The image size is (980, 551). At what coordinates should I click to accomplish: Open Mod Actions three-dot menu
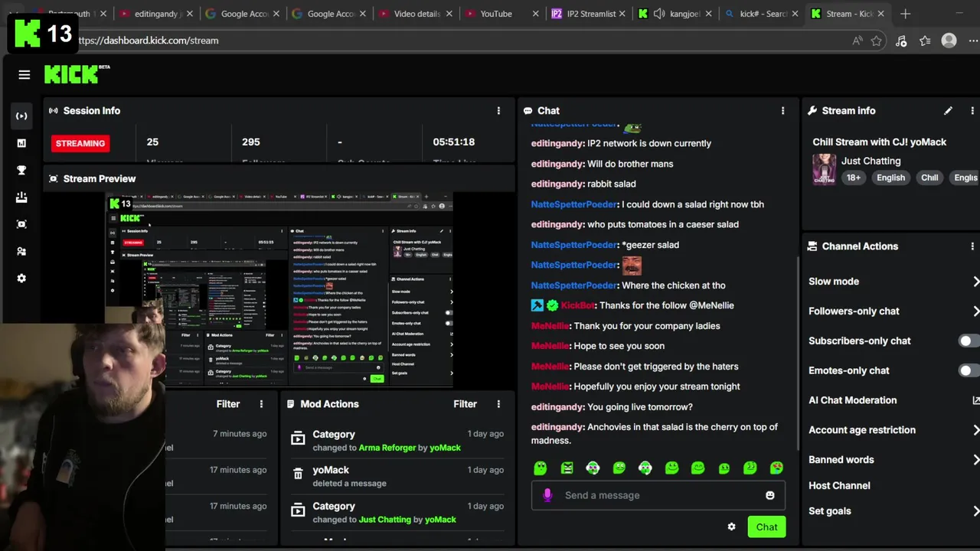tap(498, 404)
